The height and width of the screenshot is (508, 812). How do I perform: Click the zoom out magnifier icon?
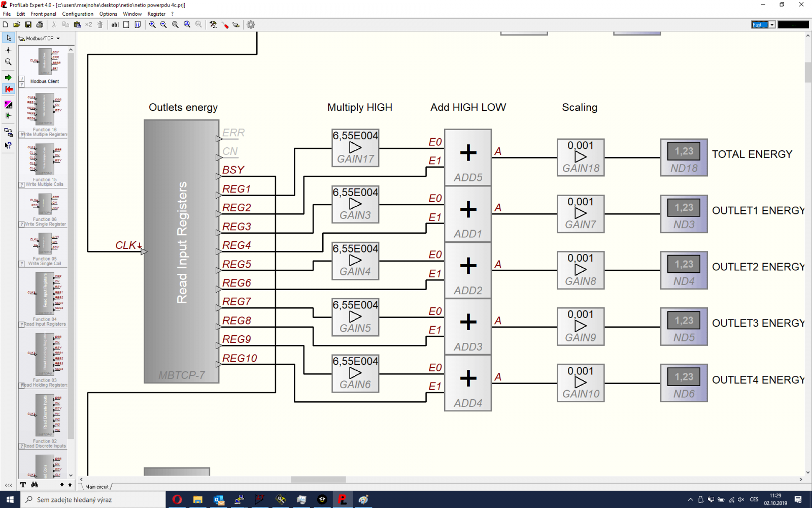163,24
